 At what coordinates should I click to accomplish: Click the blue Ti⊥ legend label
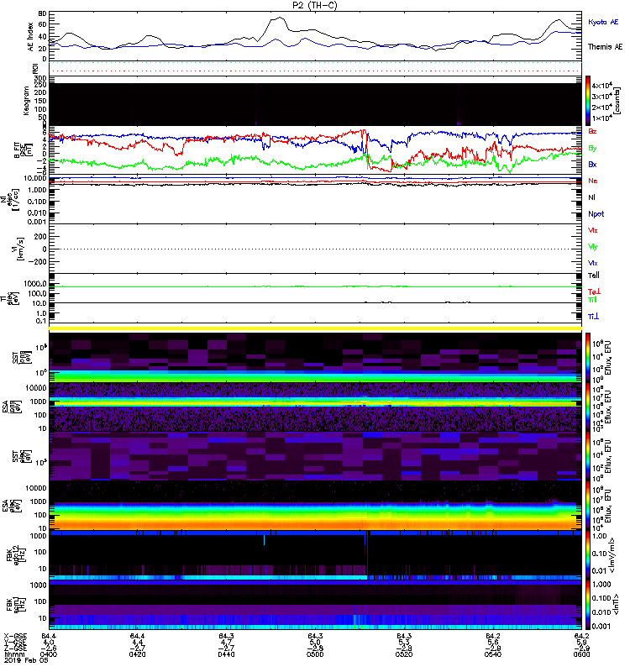pyautogui.click(x=593, y=317)
